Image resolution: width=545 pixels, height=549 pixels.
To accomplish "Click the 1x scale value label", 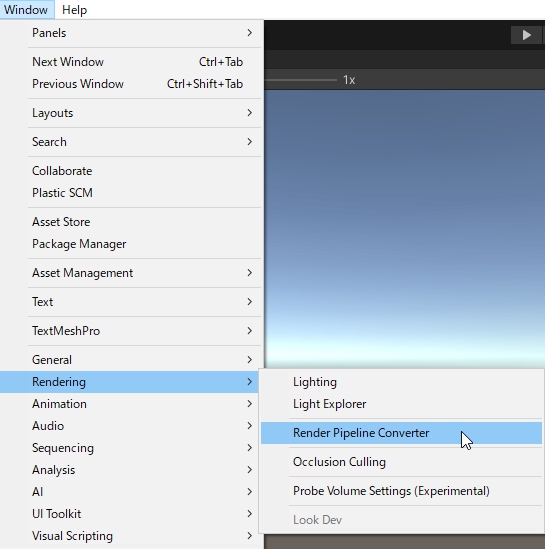I will pyautogui.click(x=349, y=80).
